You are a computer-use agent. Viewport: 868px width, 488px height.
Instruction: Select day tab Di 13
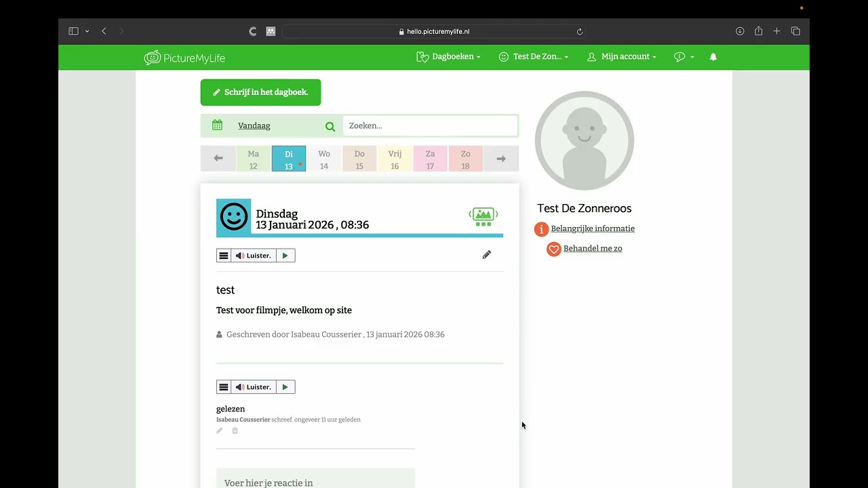point(289,159)
